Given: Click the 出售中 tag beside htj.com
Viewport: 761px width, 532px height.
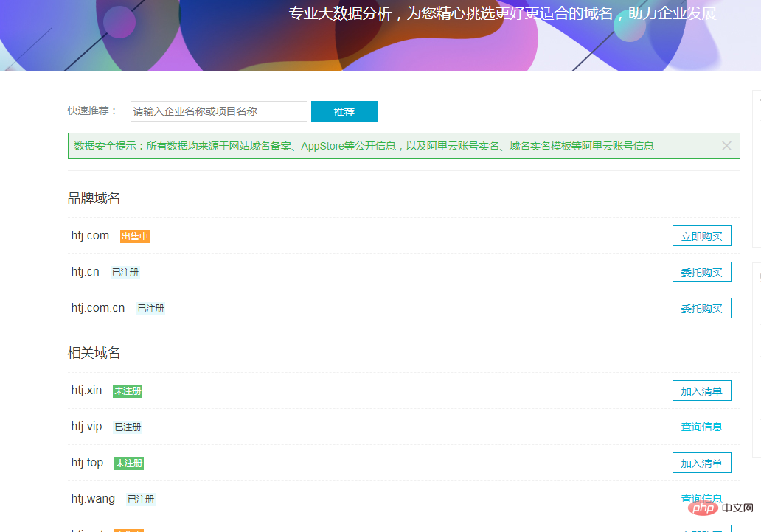Looking at the screenshot, I should pyautogui.click(x=135, y=236).
